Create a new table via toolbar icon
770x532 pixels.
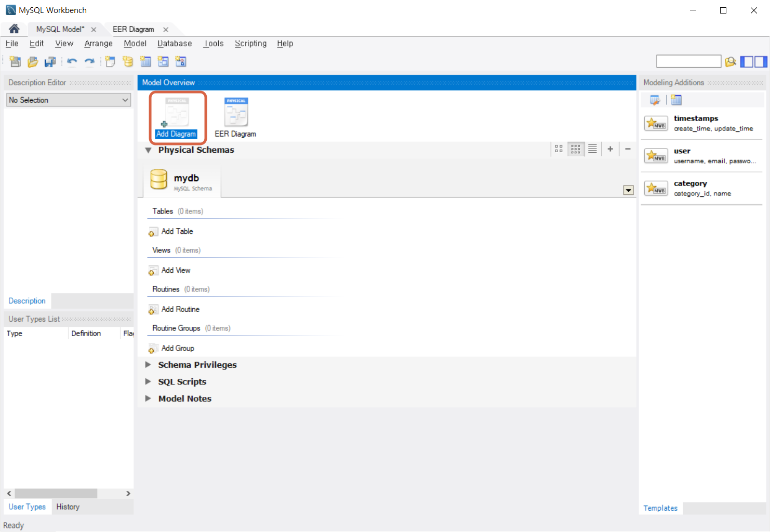tap(145, 62)
